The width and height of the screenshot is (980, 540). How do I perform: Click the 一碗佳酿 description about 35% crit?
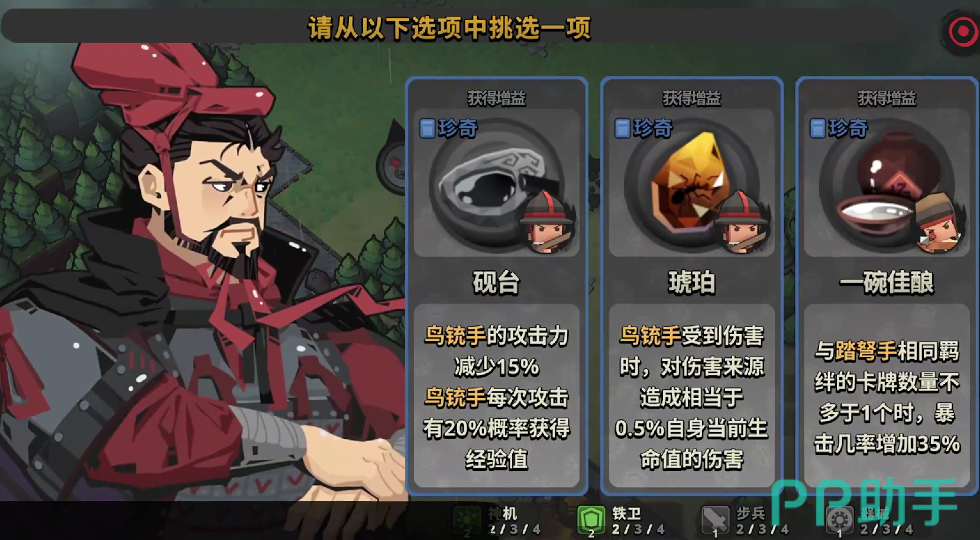(887, 397)
